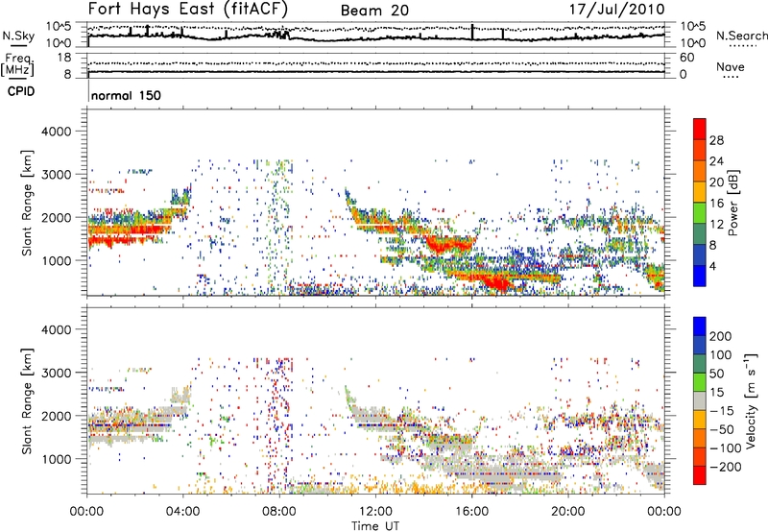This screenshot has height=532, width=768.
Task: Click the velocity colorbar title 'Velocity [m s-1]'
Action: 750,400
